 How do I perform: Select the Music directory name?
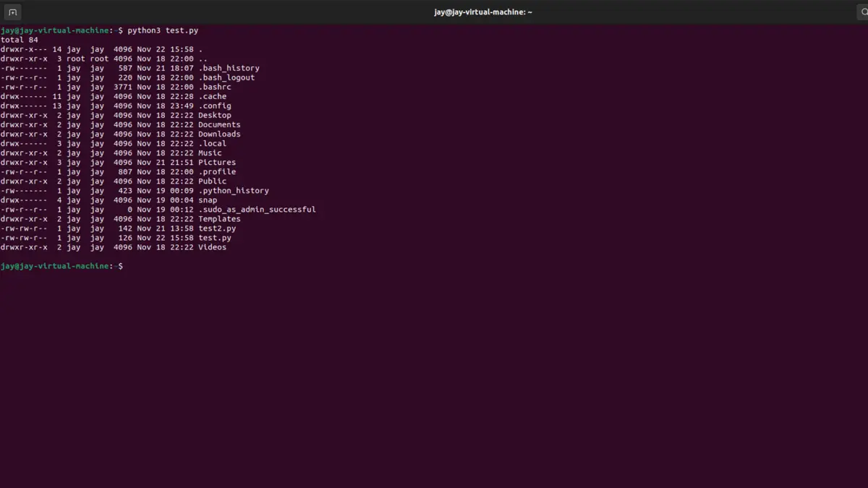pyautogui.click(x=210, y=153)
